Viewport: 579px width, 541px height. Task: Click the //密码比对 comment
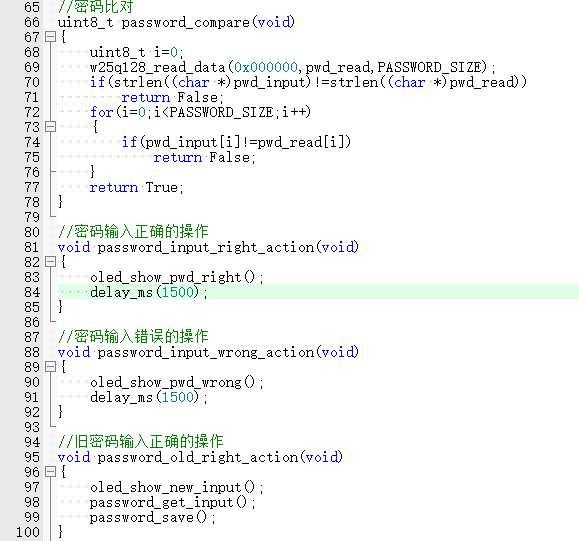click(95, 7)
